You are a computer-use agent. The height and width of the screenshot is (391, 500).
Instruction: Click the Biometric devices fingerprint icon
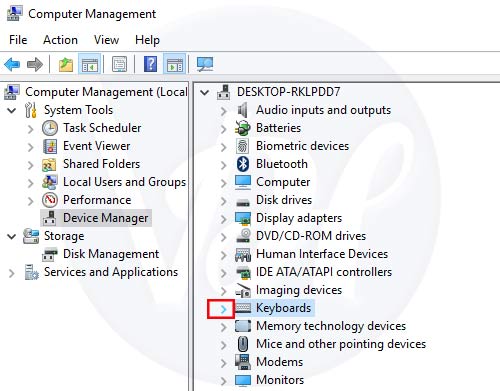tap(242, 146)
